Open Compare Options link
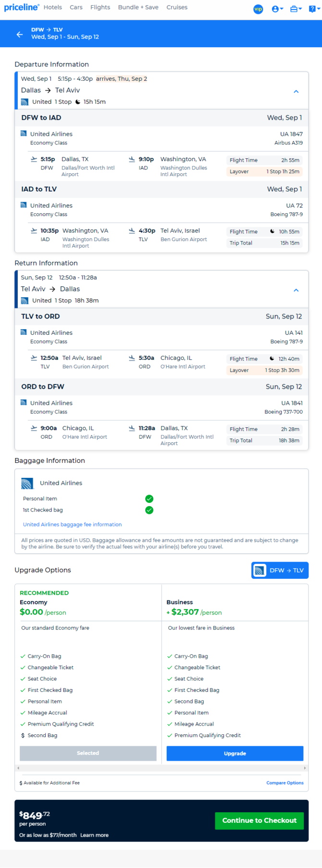 coord(285,783)
